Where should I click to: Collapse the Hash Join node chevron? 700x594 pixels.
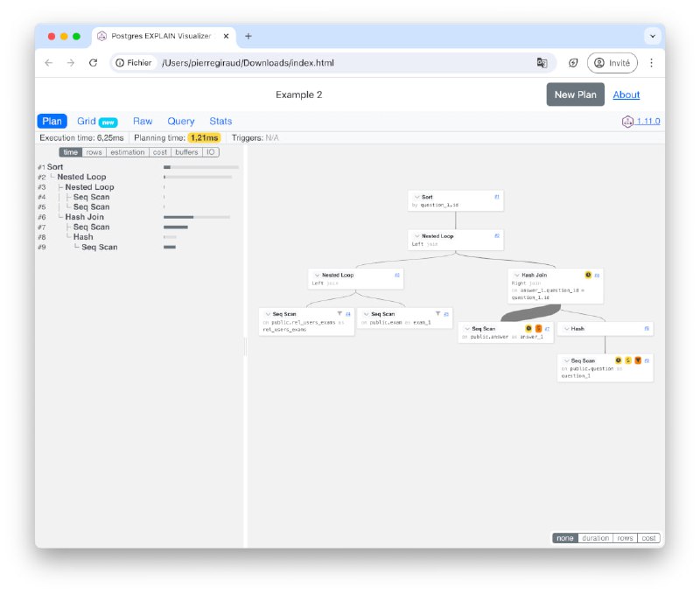(517, 275)
